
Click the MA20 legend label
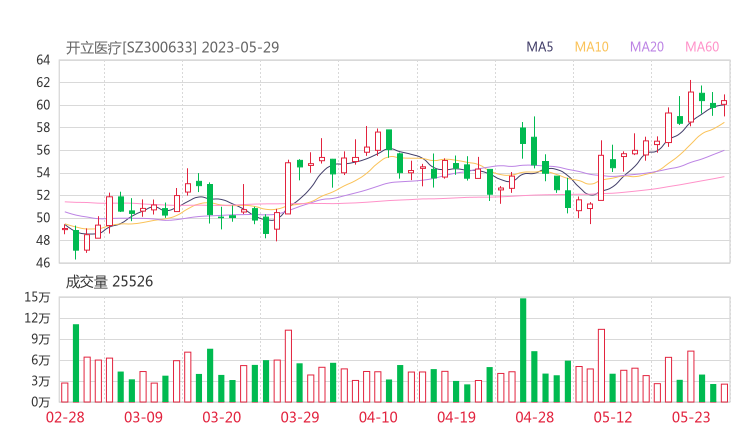tap(647, 47)
